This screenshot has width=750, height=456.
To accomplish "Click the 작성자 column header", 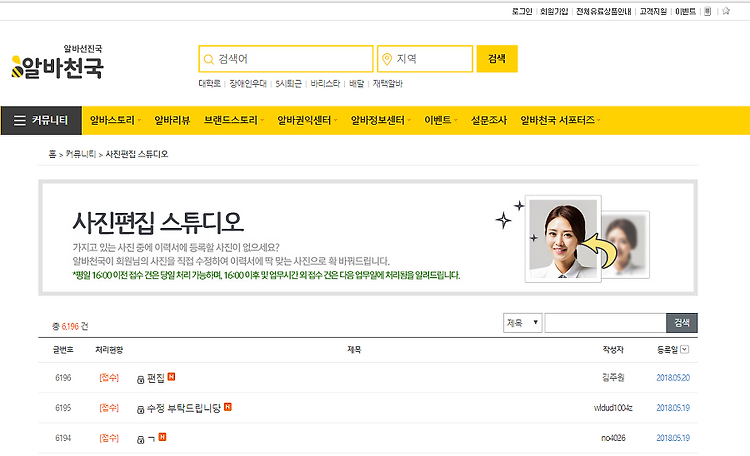I will pyautogui.click(x=613, y=350).
